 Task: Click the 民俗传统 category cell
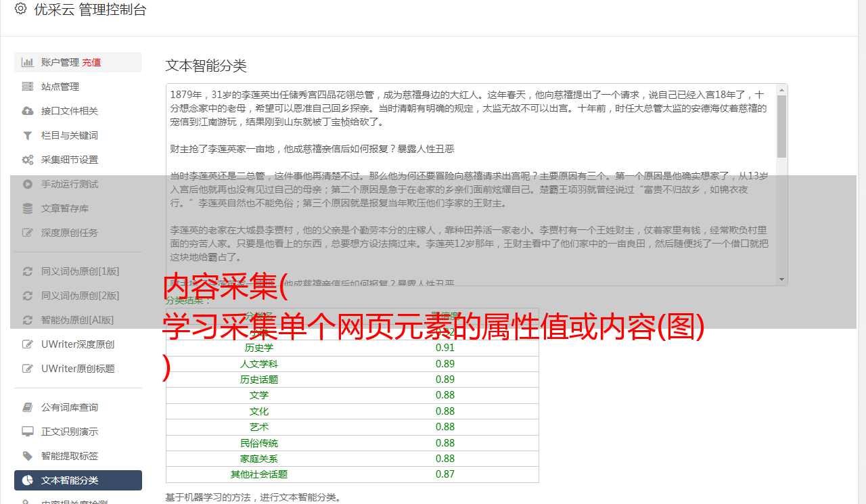[x=259, y=443]
